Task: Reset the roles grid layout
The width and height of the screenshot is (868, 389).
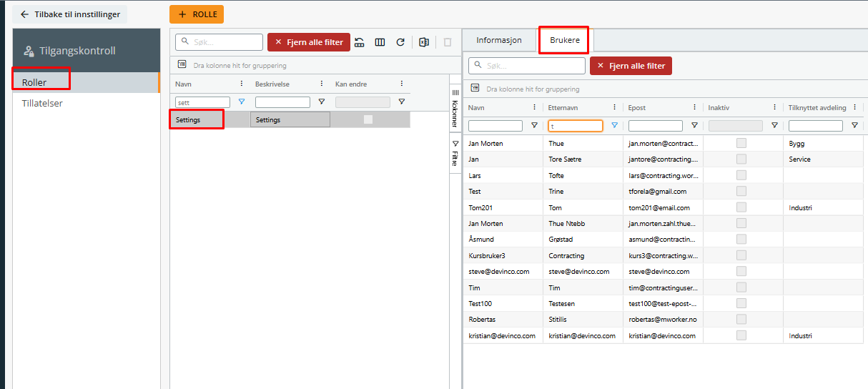Action: click(360, 42)
